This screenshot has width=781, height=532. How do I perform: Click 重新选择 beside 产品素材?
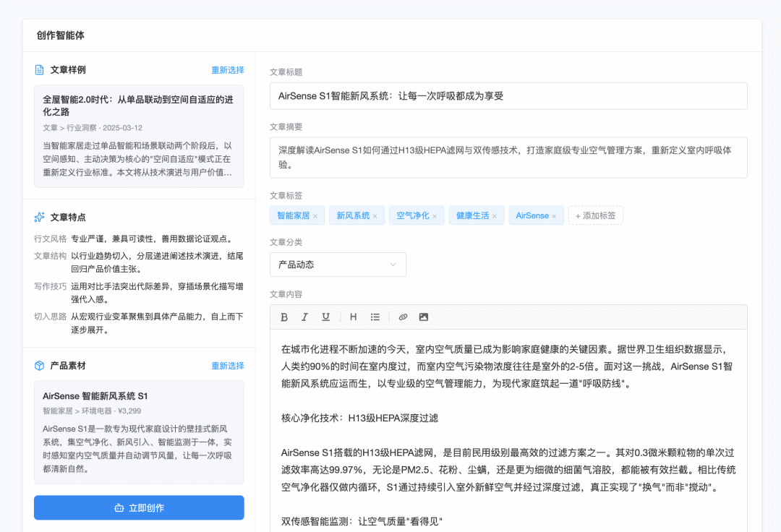tap(228, 366)
